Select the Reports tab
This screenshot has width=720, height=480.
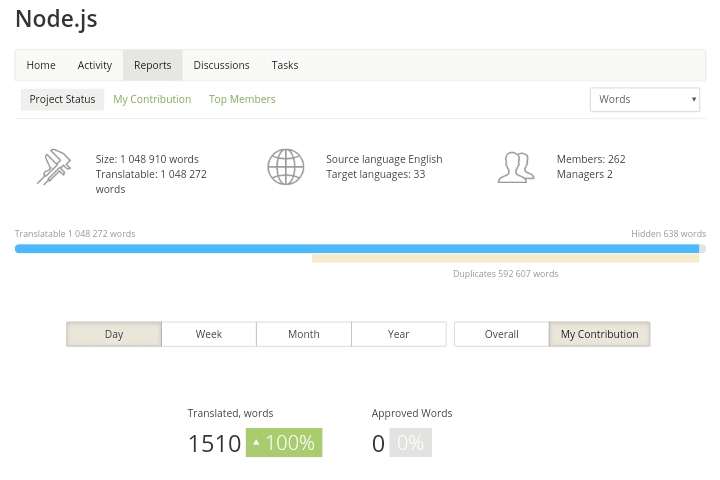coord(152,65)
